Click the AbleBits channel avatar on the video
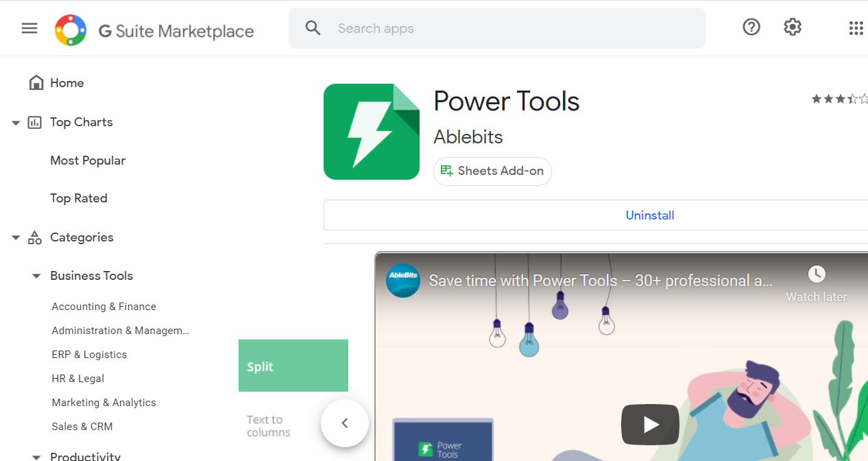The image size is (868, 461). click(x=403, y=281)
